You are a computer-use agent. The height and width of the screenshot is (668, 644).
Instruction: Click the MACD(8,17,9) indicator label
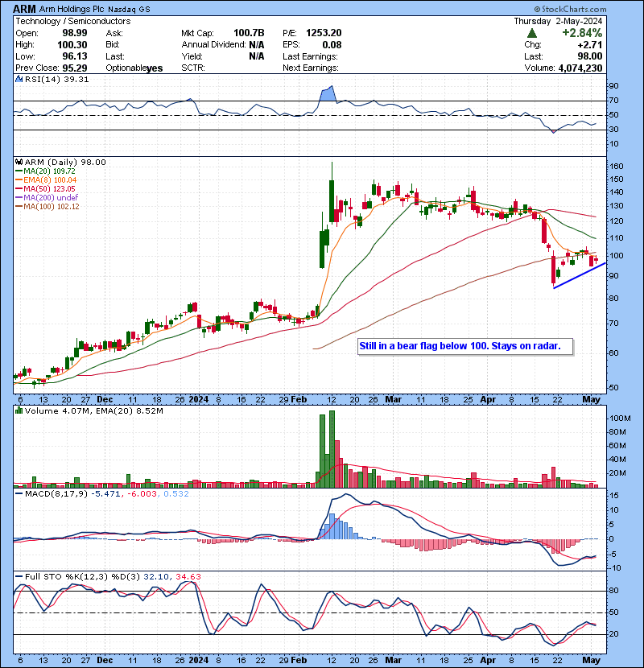(56, 494)
